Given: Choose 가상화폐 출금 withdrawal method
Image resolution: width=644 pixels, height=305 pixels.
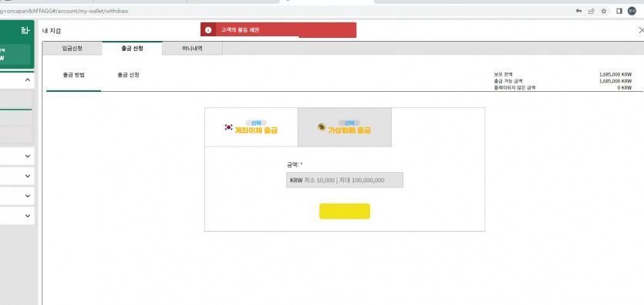Looking at the screenshot, I should pos(345,127).
